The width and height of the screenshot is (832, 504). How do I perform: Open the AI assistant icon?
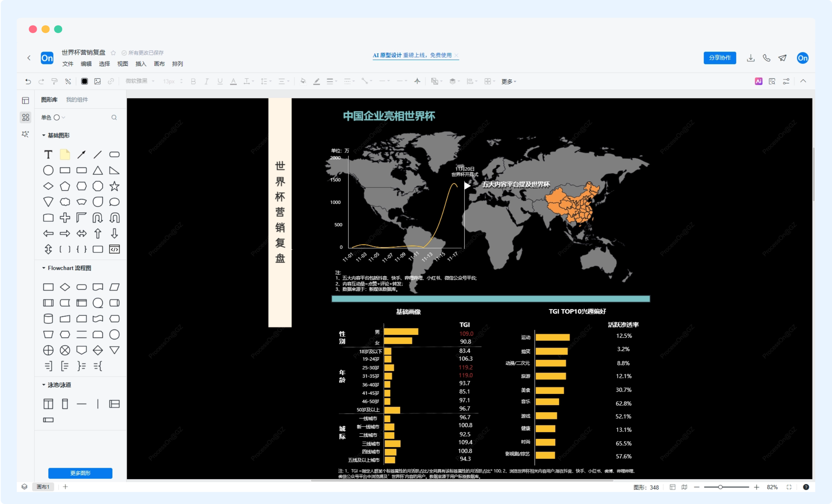tap(759, 81)
